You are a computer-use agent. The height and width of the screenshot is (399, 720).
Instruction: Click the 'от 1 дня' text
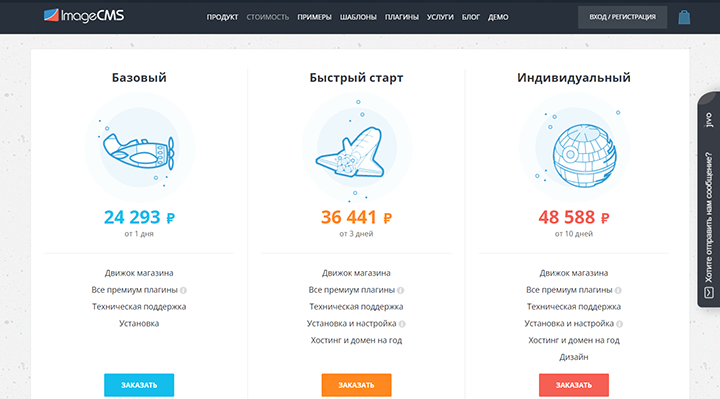[x=139, y=234]
